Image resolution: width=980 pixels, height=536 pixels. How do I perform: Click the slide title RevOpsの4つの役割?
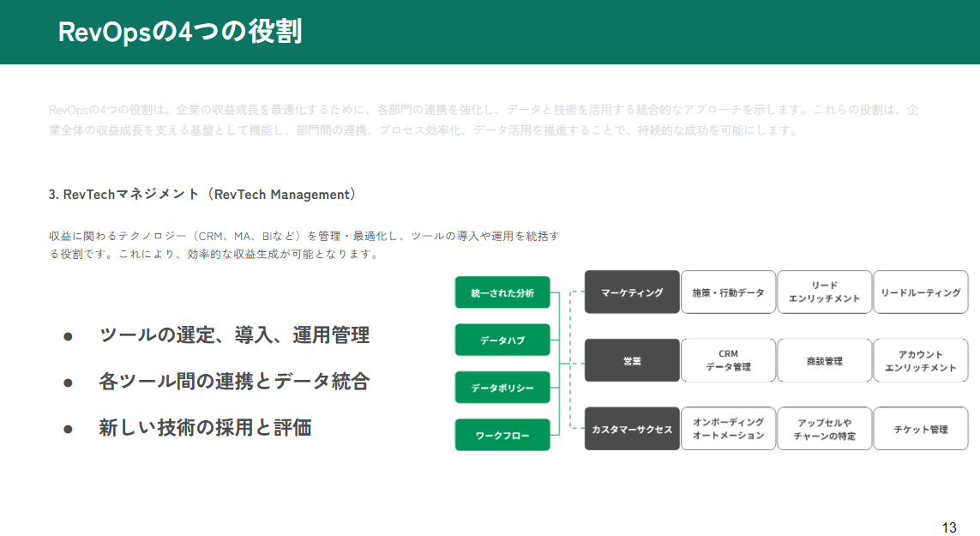179,32
